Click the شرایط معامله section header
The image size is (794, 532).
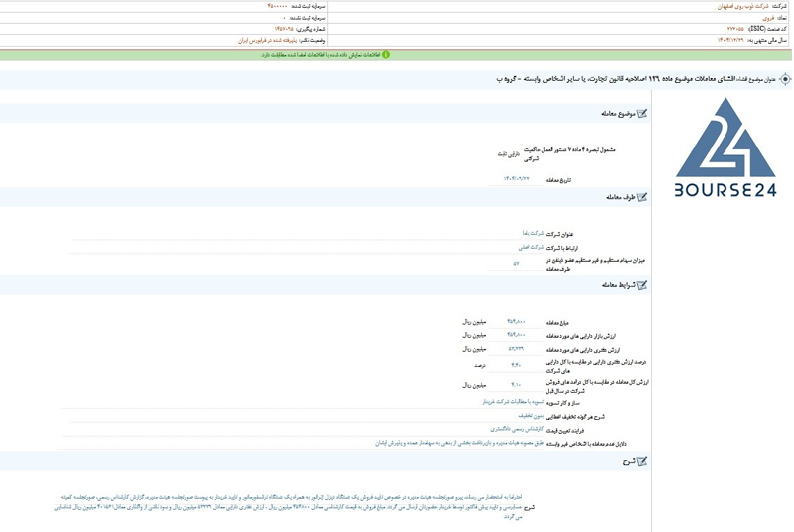618,285
